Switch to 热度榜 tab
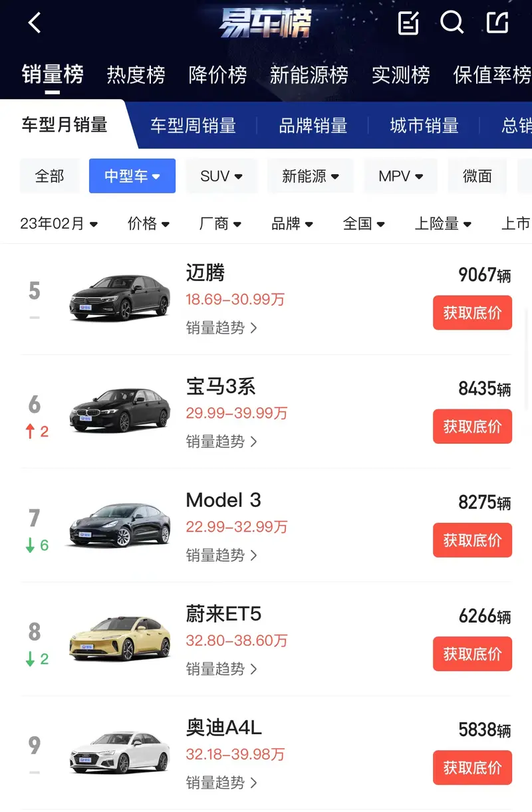This screenshot has width=532, height=812. (x=136, y=74)
